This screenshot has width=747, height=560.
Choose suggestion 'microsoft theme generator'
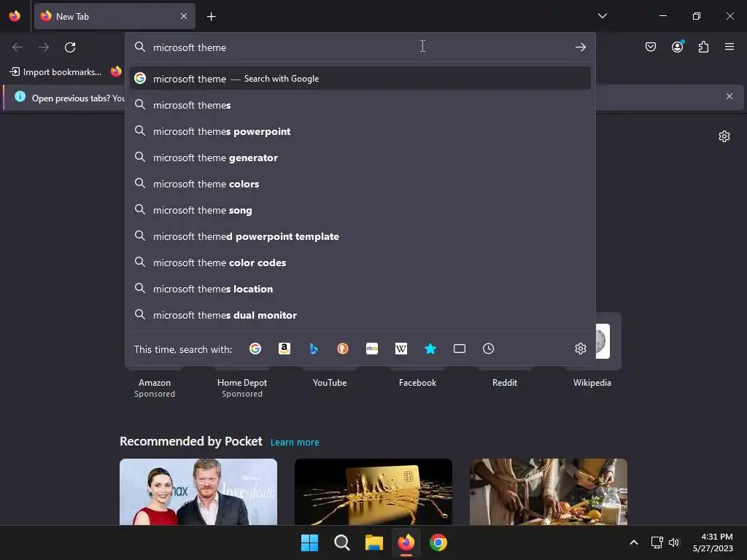coord(360,157)
